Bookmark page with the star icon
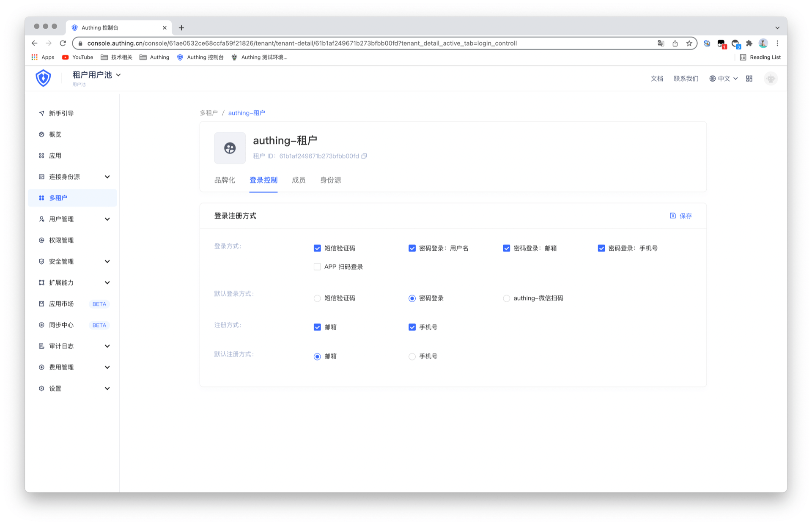Viewport: 812px width, 525px height. pyautogui.click(x=689, y=43)
